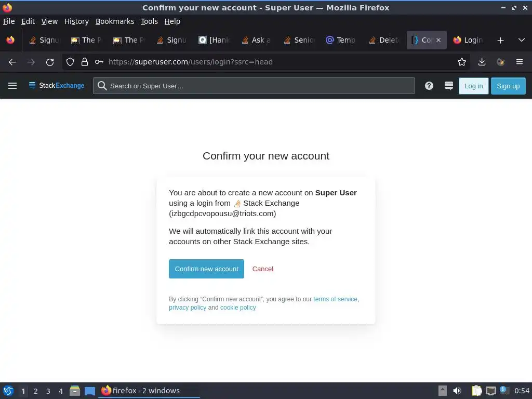Open the Edit menu
The image size is (532, 399).
click(x=28, y=21)
